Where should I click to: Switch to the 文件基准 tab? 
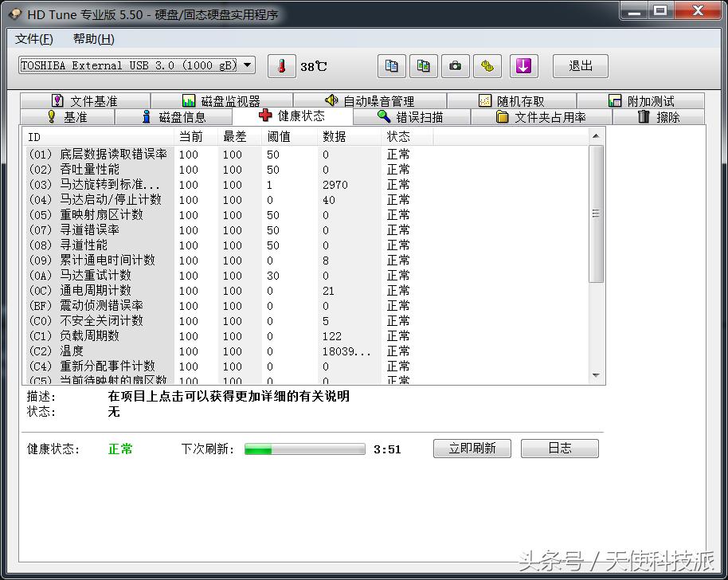(85, 100)
